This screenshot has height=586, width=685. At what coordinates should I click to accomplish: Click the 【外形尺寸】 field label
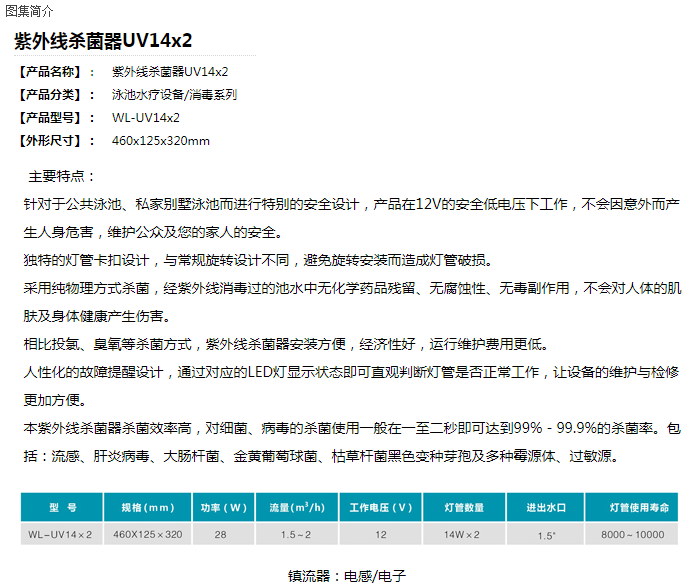(50, 141)
